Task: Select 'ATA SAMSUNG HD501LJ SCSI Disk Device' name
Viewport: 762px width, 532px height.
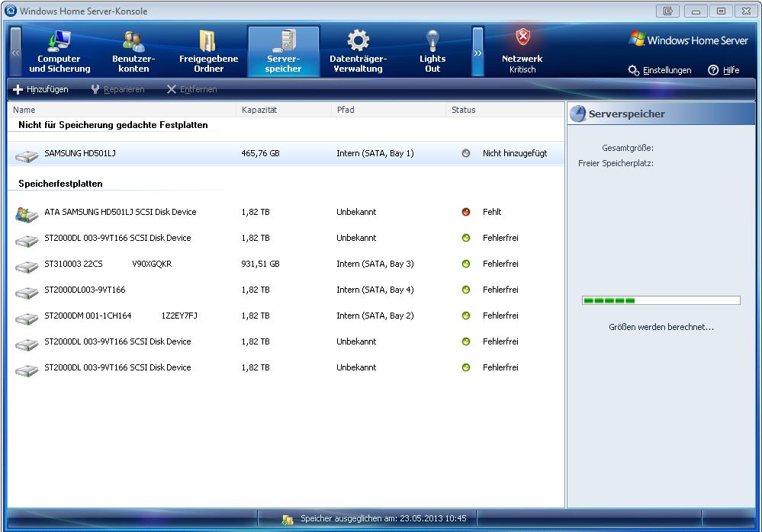Action: click(121, 212)
